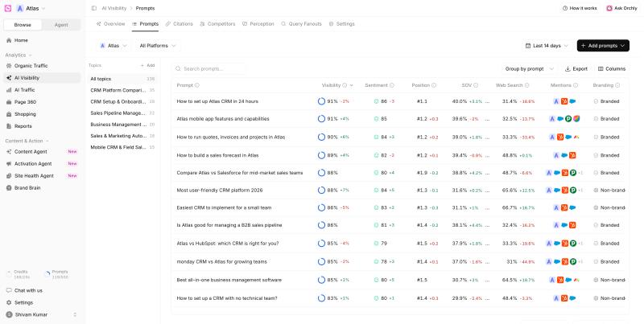Image resolution: width=644 pixels, height=324 pixels.
Task: Click the Site Health Agent icon
Action: [x=9, y=176]
